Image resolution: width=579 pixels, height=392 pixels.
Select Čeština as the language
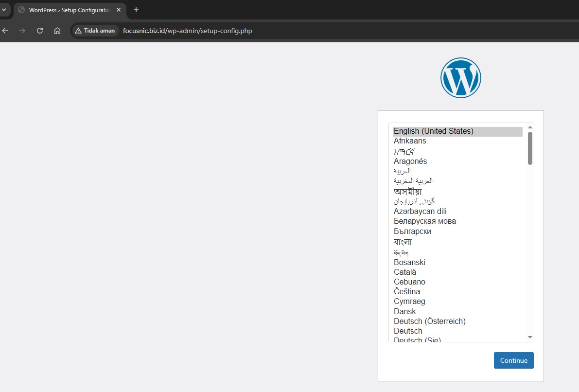pos(457,291)
